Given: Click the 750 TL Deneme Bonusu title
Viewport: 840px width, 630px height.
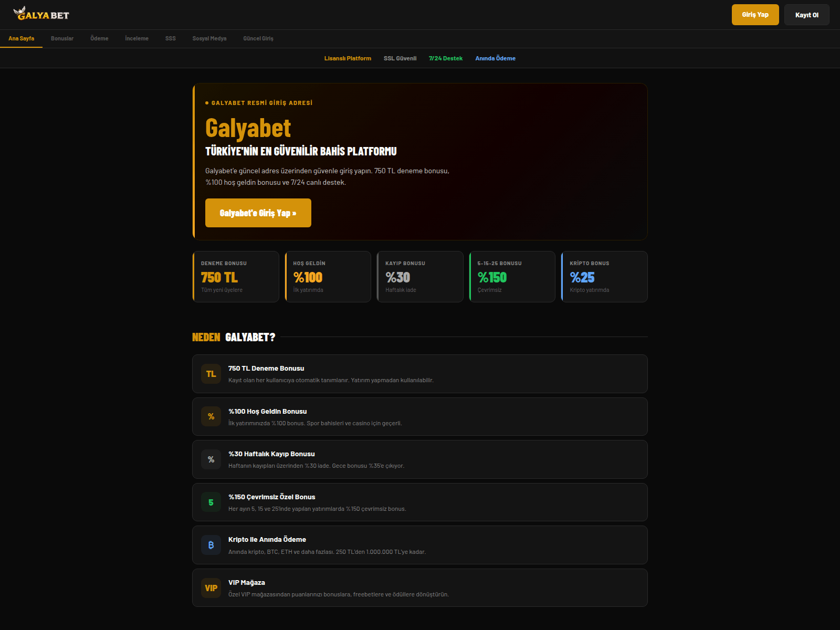Looking at the screenshot, I should click(266, 369).
